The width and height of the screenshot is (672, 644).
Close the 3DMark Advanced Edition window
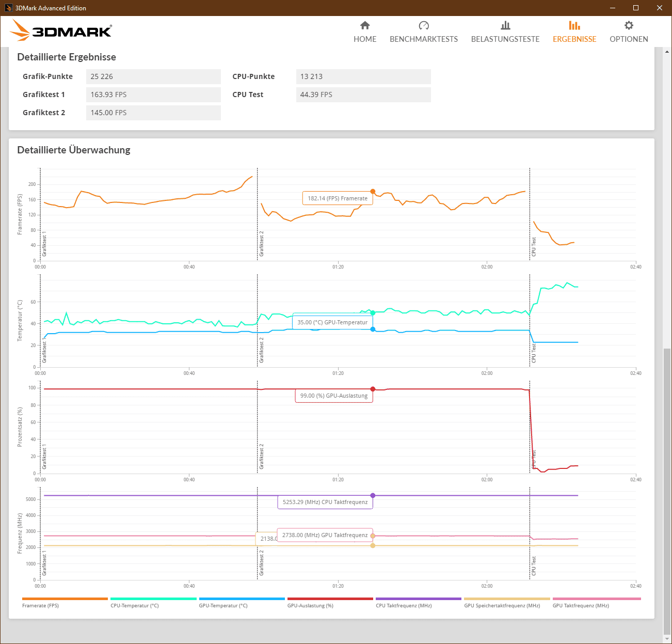tap(660, 8)
